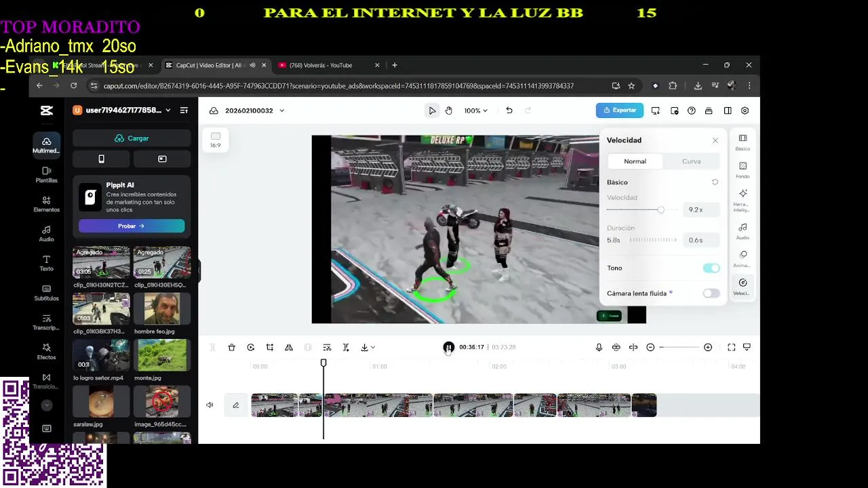Viewport: 868px width, 488px height.
Task: Undo the last action
Action: click(x=509, y=110)
